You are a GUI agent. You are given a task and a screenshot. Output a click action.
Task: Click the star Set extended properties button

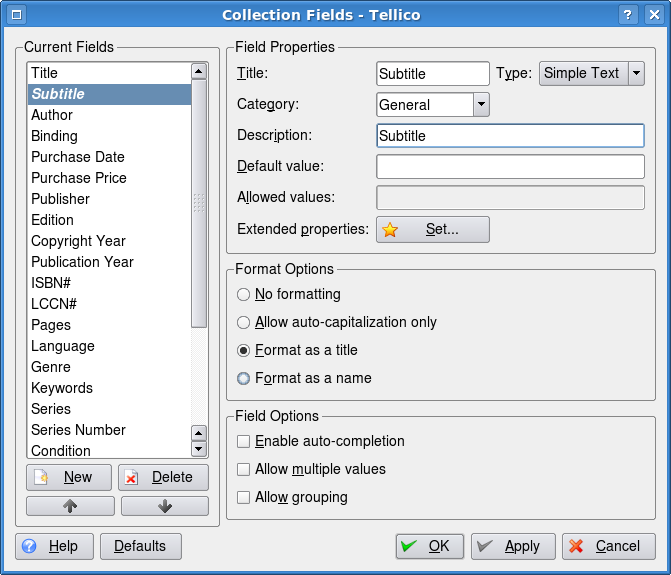point(433,229)
